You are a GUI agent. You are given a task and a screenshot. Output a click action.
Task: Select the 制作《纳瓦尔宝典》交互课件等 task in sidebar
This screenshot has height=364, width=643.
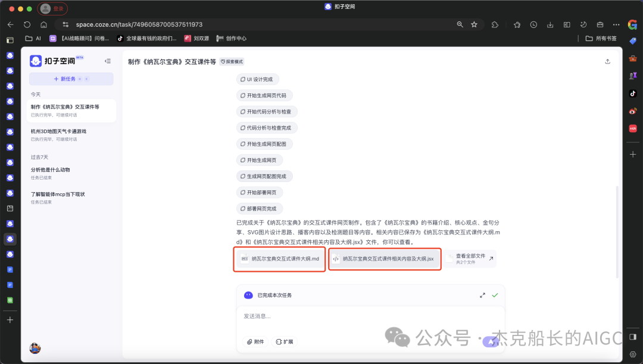(x=71, y=111)
